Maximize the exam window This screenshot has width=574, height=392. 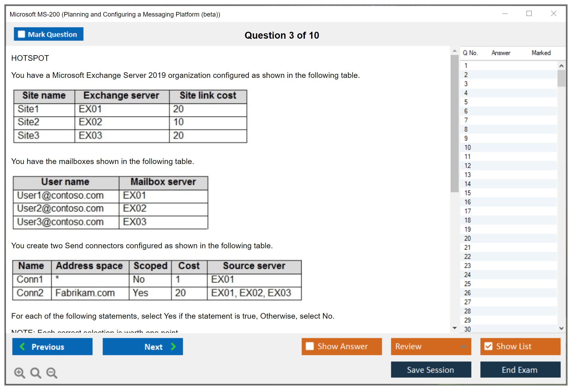click(529, 14)
